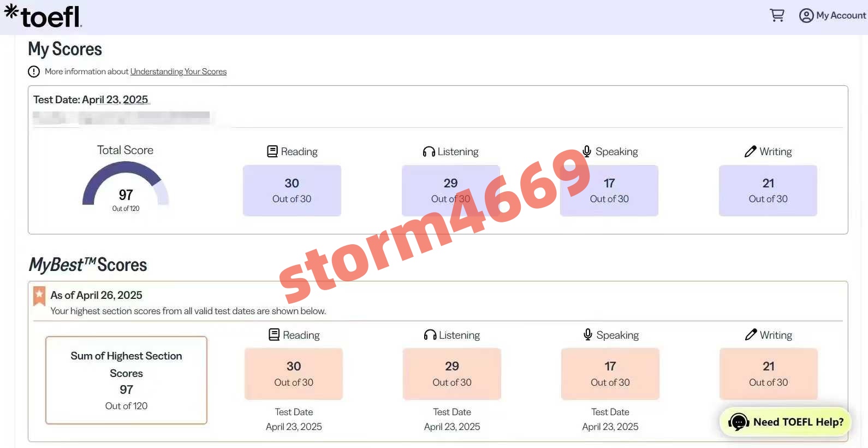Select the orange MyBest Writing 21 card

coord(769,374)
